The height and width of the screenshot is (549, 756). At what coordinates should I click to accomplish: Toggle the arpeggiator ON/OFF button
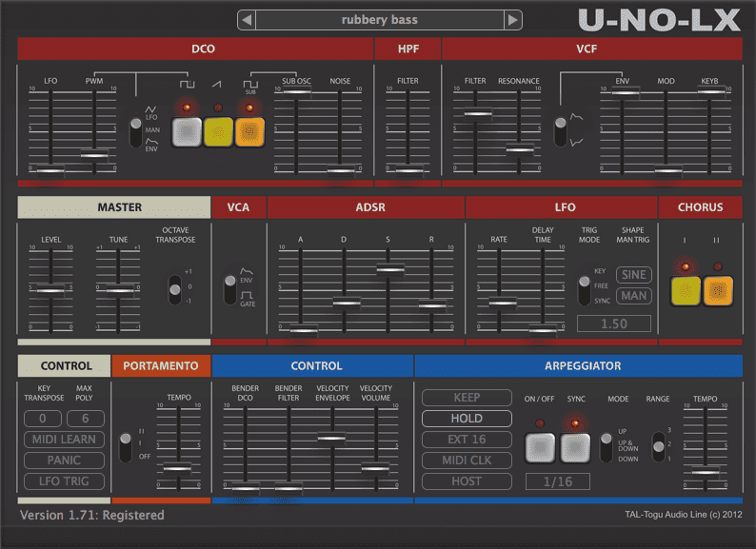tap(540, 448)
